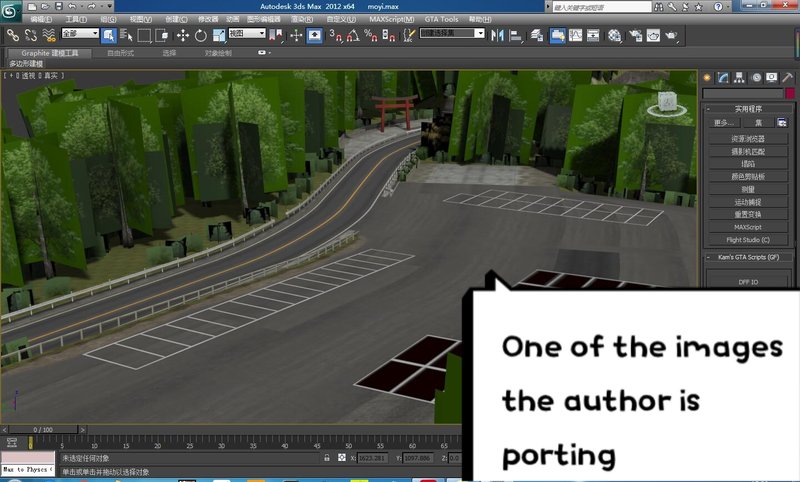Image resolution: width=800 pixels, height=482 pixels.
Task: Expand the InfoCenter search arrow
Action: 548,7
